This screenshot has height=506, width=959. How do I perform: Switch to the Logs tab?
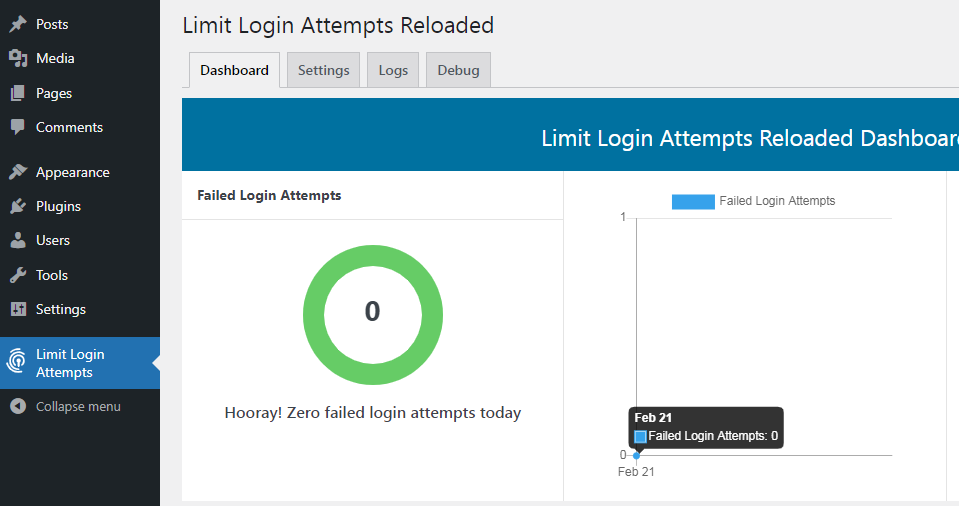click(x=393, y=70)
